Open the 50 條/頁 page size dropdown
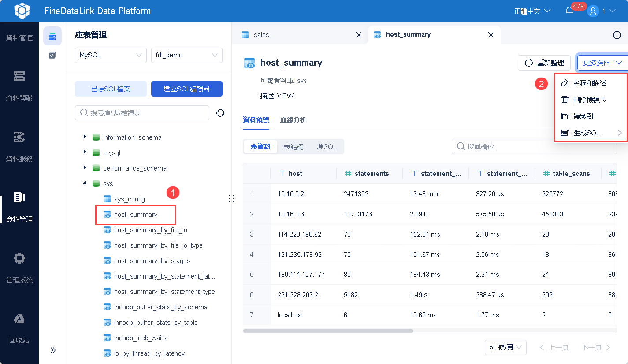 click(x=505, y=347)
